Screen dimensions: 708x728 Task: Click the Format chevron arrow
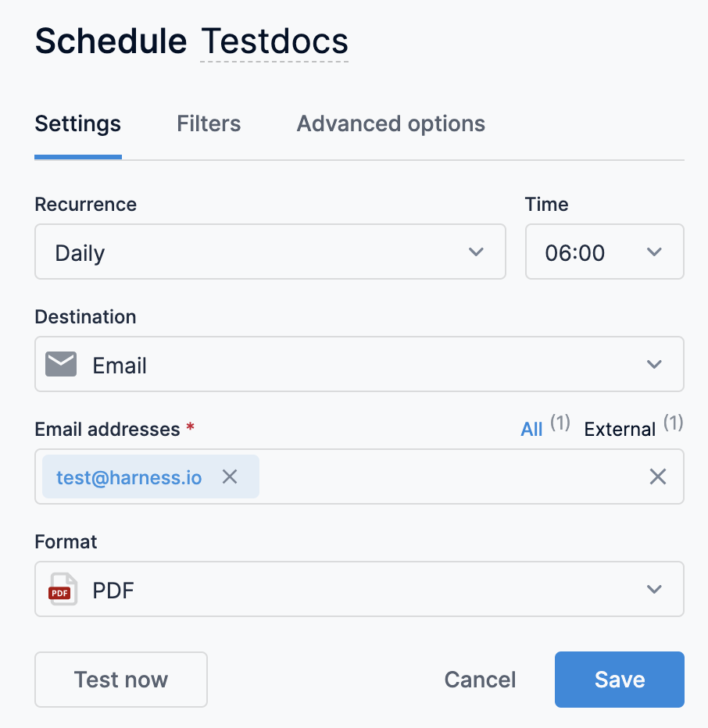[655, 590]
